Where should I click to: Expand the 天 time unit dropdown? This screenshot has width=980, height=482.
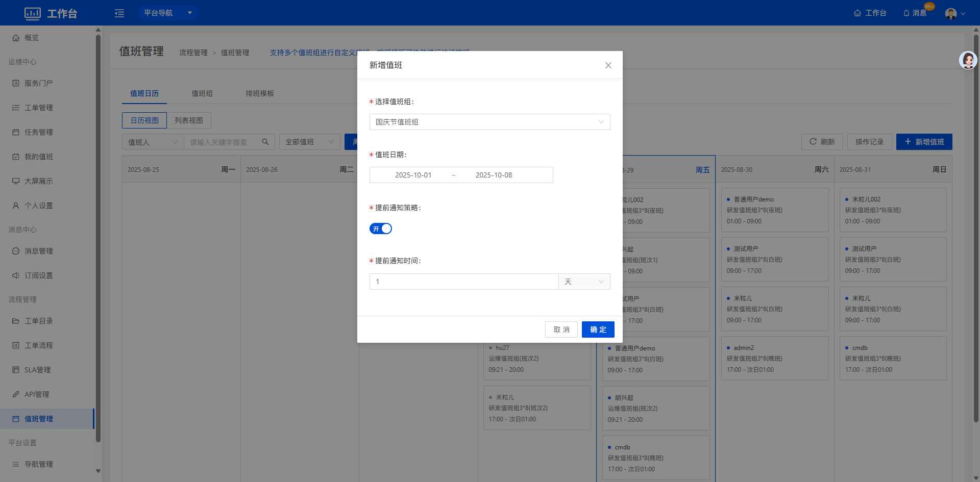584,282
